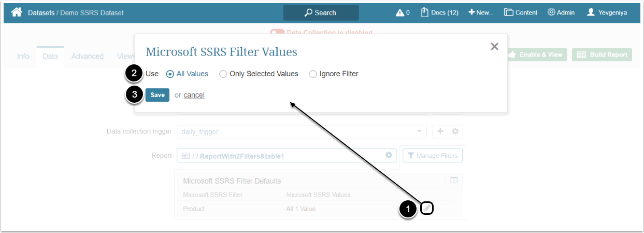Save the filter values
644x233 pixels.
pyautogui.click(x=158, y=95)
